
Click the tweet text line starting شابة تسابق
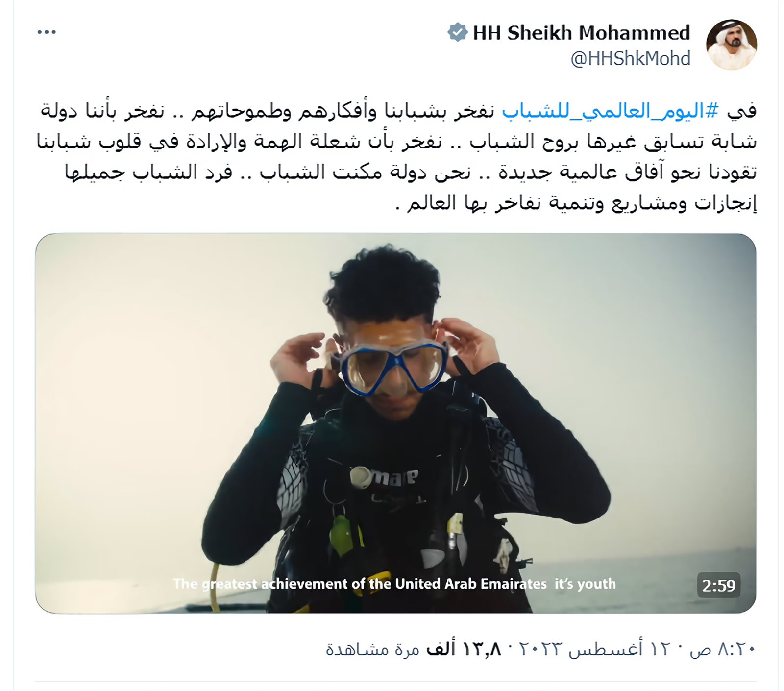click(397, 141)
